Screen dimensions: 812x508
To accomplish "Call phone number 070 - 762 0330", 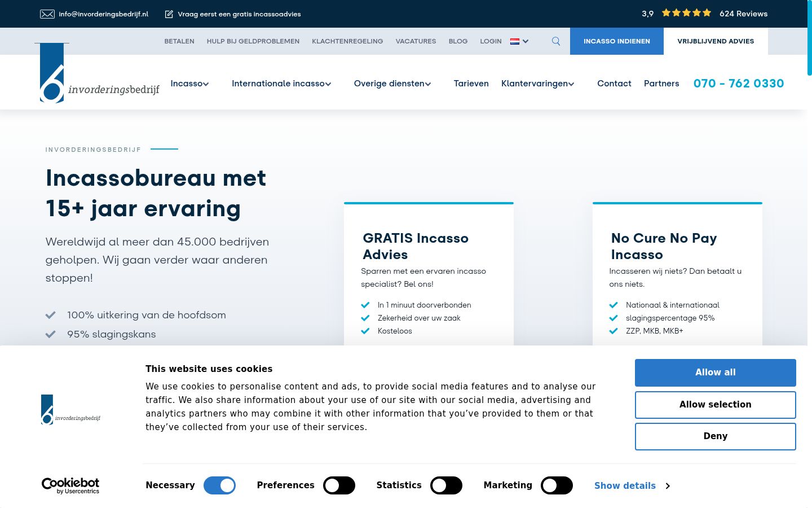I will tap(739, 84).
